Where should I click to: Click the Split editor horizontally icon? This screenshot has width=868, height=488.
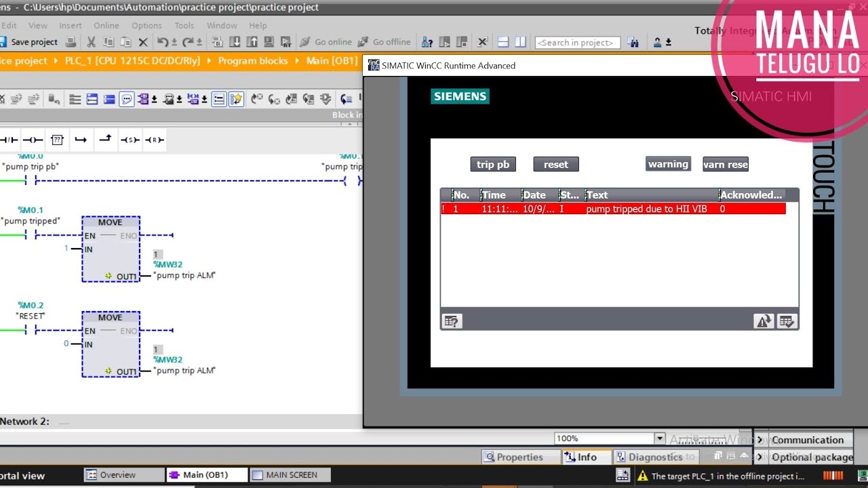pos(503,42)
